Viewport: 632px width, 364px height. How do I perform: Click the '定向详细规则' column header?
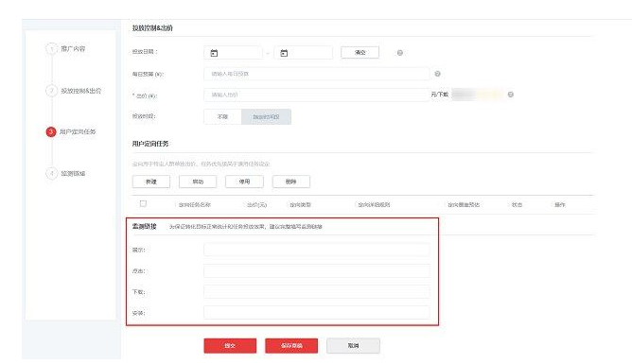[x=374, y=205]
